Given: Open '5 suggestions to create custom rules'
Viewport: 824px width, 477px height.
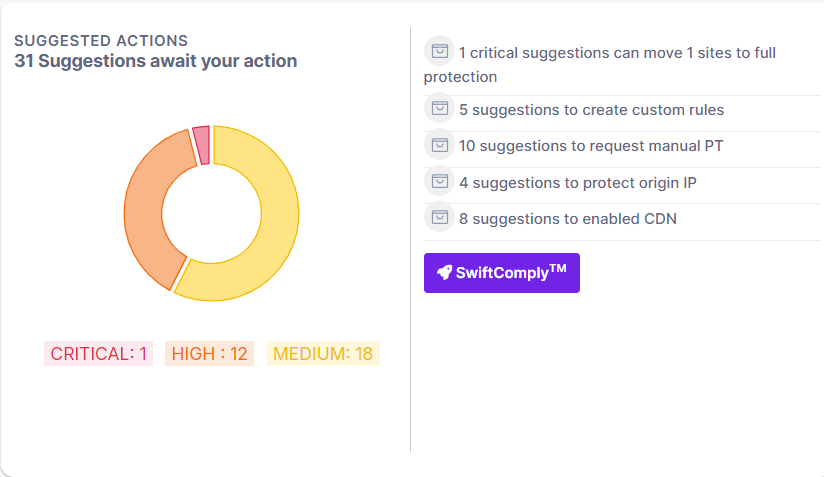Looking at the screenshot, I should (591, 110).
